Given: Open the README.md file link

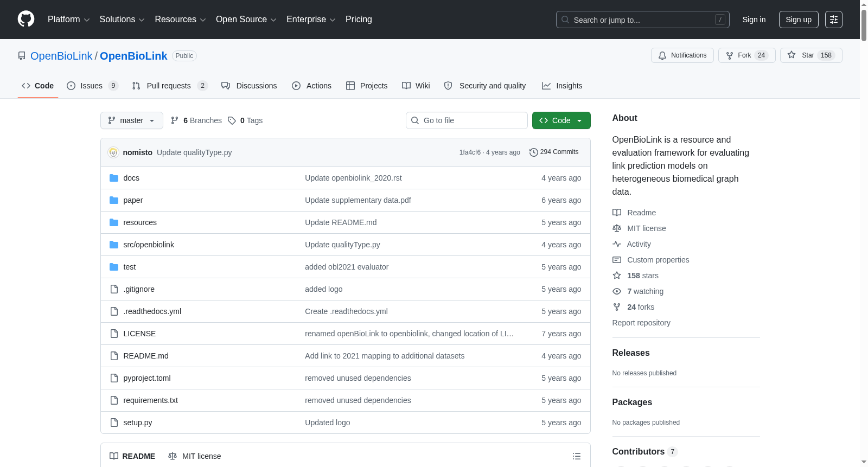Looking at the screenshot, I should 146,356.
